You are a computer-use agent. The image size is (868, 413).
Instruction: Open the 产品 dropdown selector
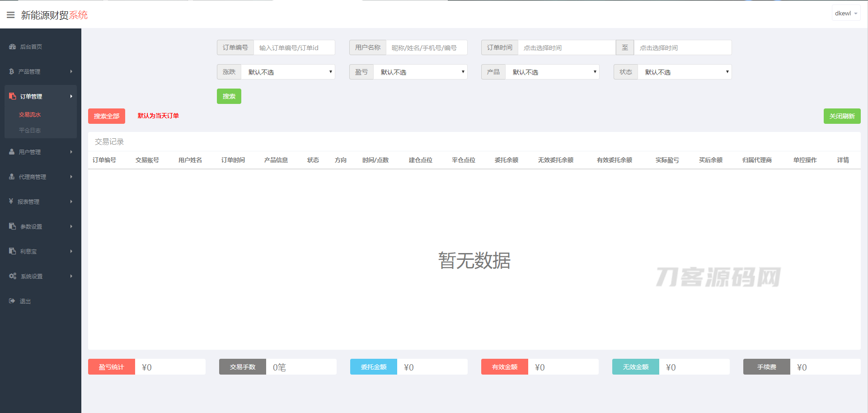click(x=552, y=72)
